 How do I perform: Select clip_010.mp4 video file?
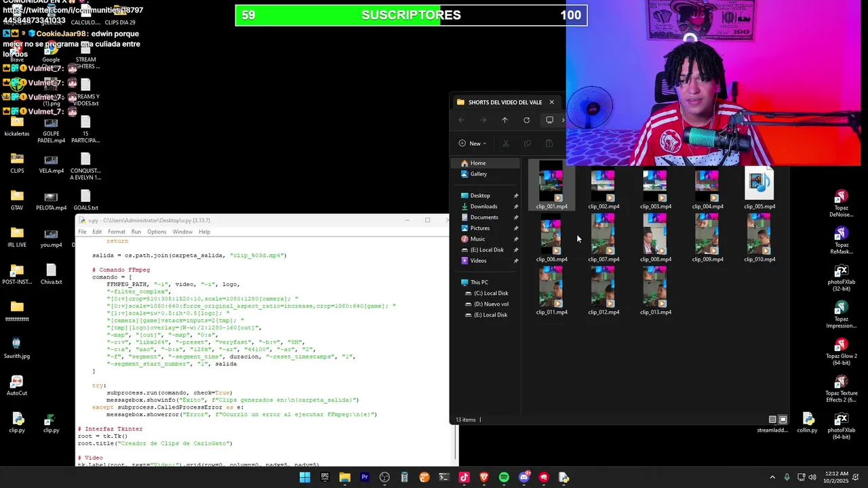click(x=759, y=239)
